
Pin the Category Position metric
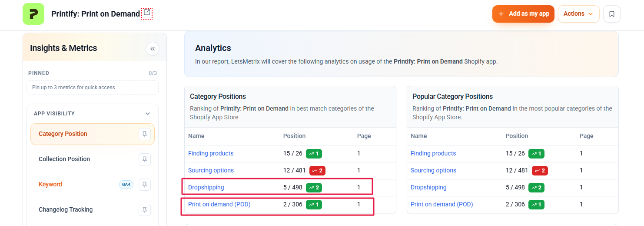(145, 134)
